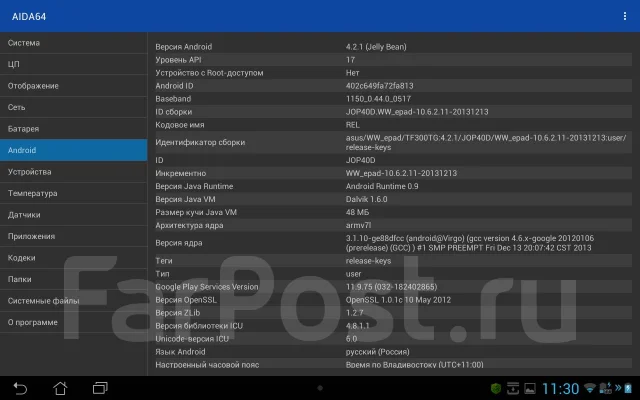This screenshot has width=640, height=400.
Task: Tap the tablet battery icon
Action: click(x=629, y=388)
